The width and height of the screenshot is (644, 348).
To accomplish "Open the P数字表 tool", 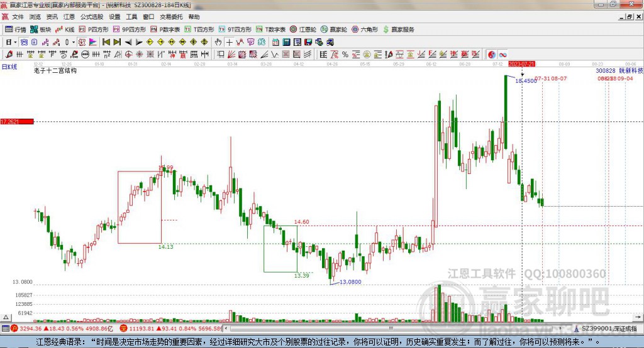I will pos(165,30).
